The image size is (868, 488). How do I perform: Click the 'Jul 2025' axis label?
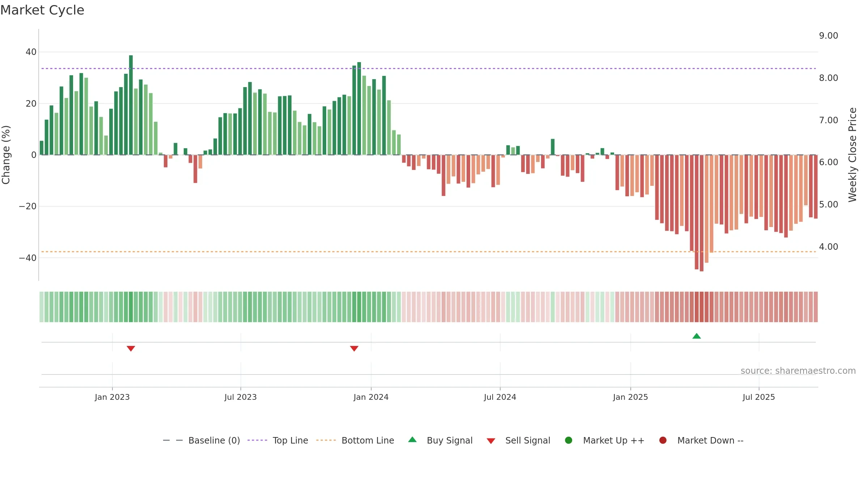point(759,397)
